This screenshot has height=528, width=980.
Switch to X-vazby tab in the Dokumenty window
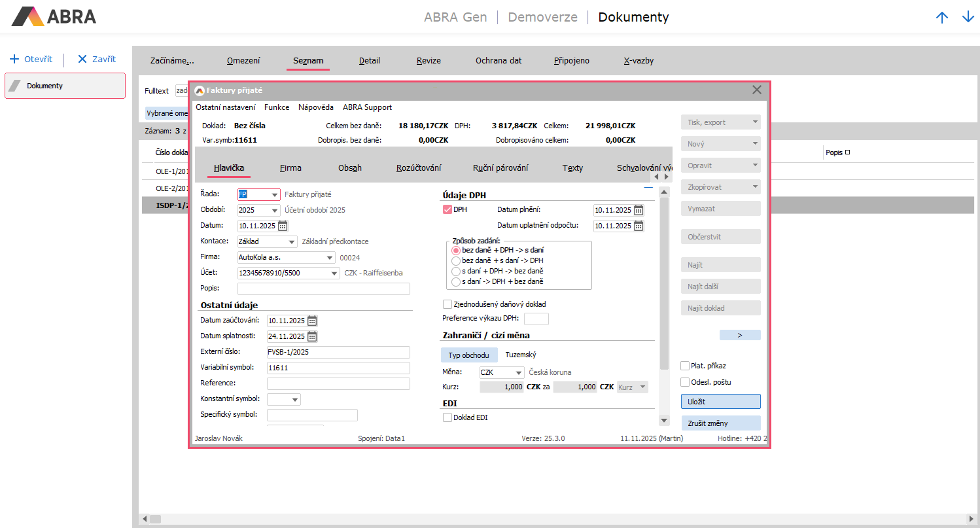[x=639, y=61]
